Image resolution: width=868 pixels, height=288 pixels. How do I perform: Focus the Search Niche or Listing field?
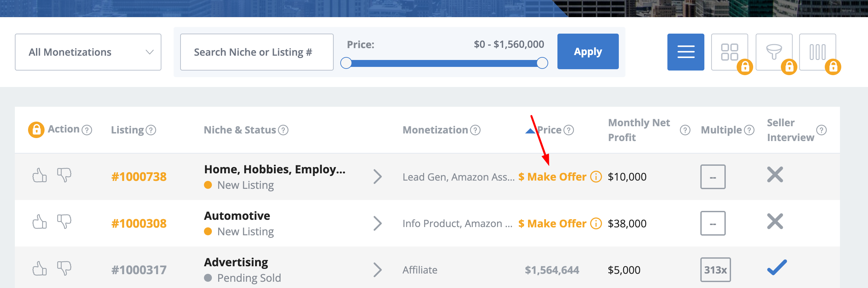[257, 52]
